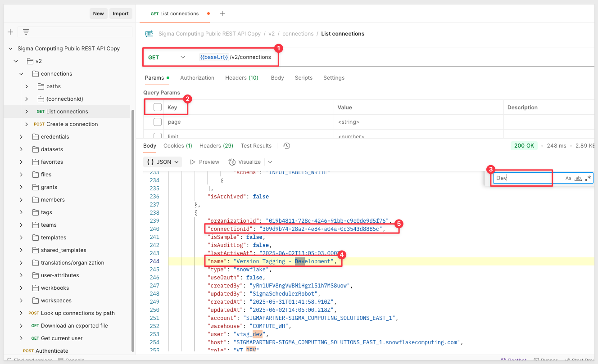
Task: Open response Headers (29) tab
Action: [216, 146]
